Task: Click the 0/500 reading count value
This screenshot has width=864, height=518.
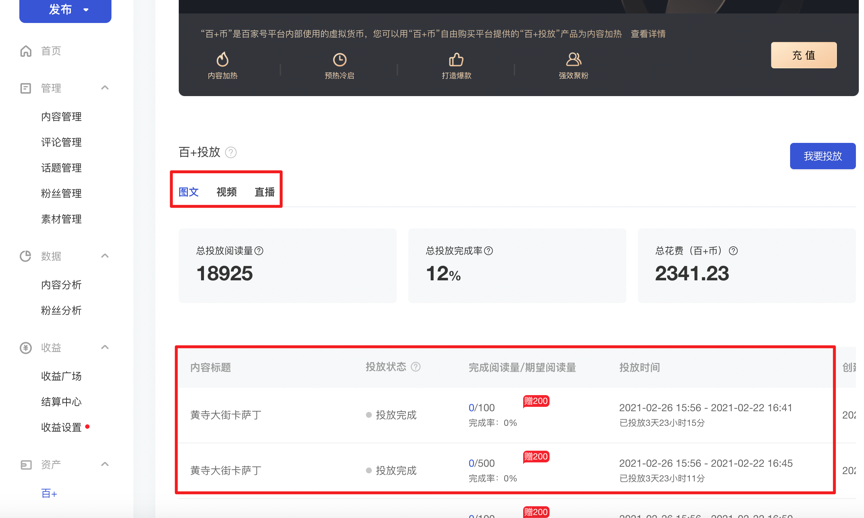Action: (482, 463)
